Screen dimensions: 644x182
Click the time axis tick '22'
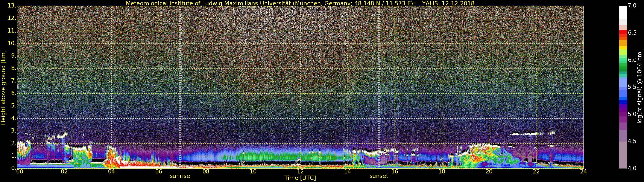[536, 172]
